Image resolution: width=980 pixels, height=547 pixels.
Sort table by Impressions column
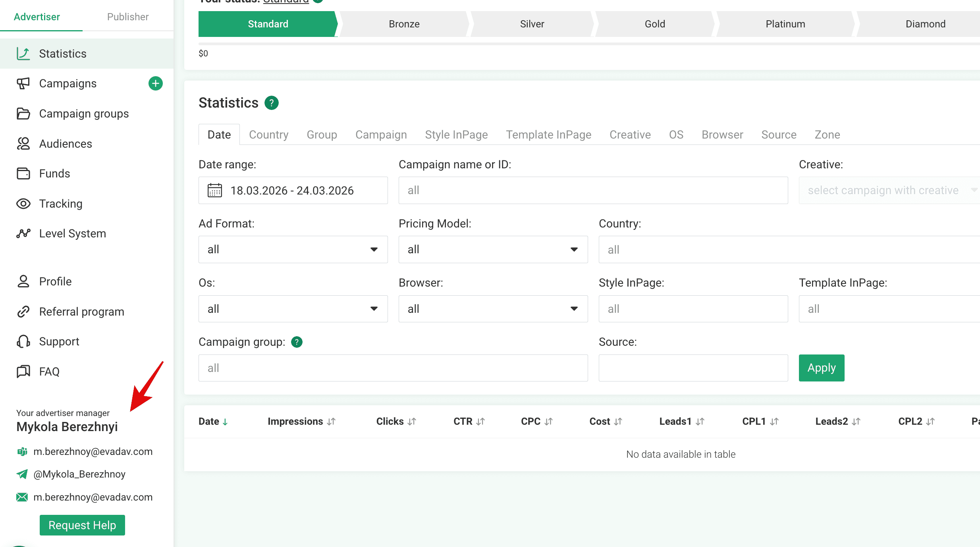(301, 422)
